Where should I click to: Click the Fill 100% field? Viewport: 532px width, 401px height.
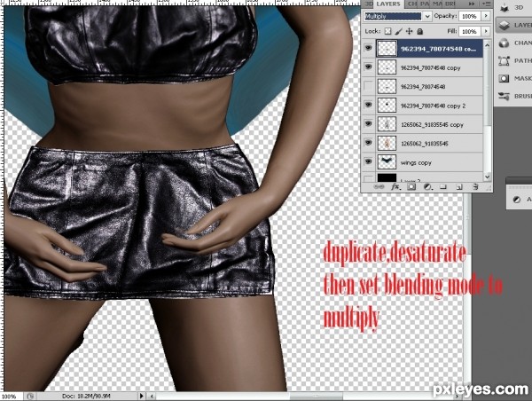coord(470,31)
